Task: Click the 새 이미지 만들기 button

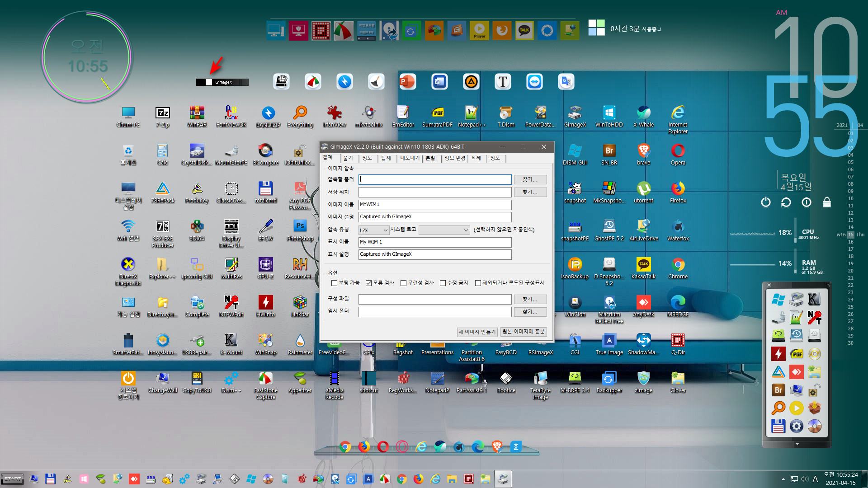Action: 477,332
